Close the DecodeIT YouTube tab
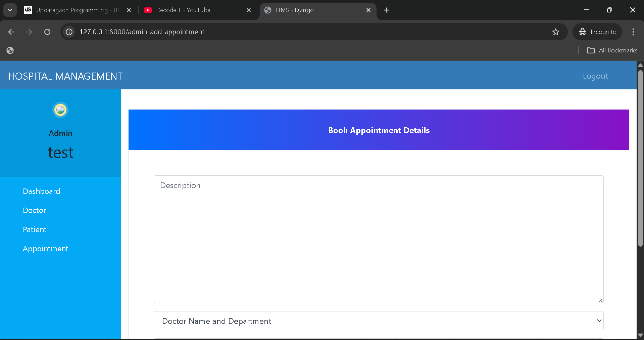This screenshot has height=340, width=644. pyautogui.click(x=249, y=10)
